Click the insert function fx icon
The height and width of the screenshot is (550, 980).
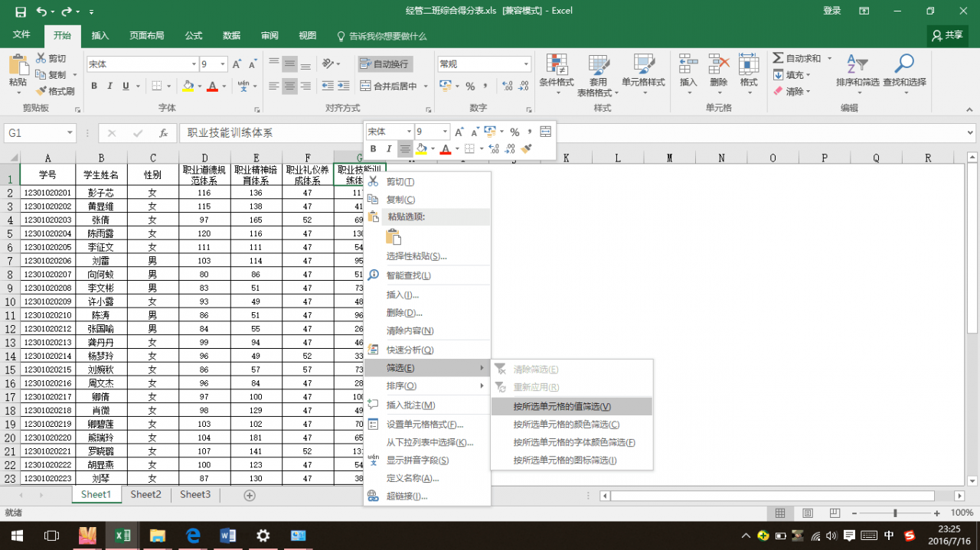(163, 133)
